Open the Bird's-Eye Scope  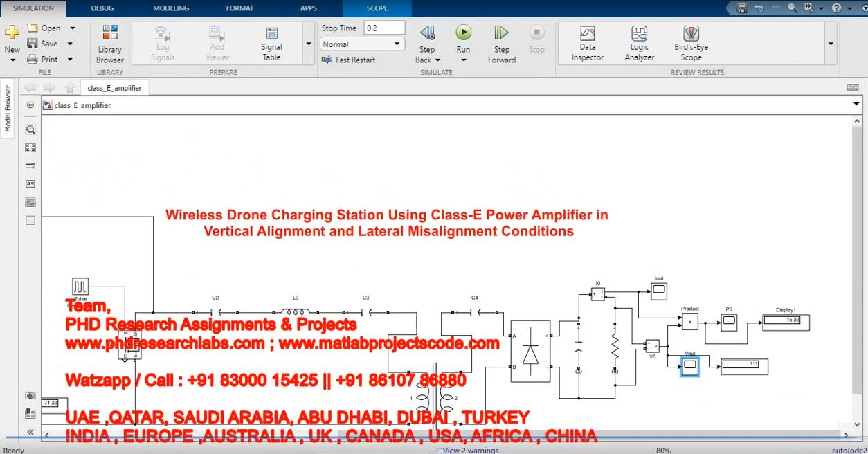[x=691, y=44]
